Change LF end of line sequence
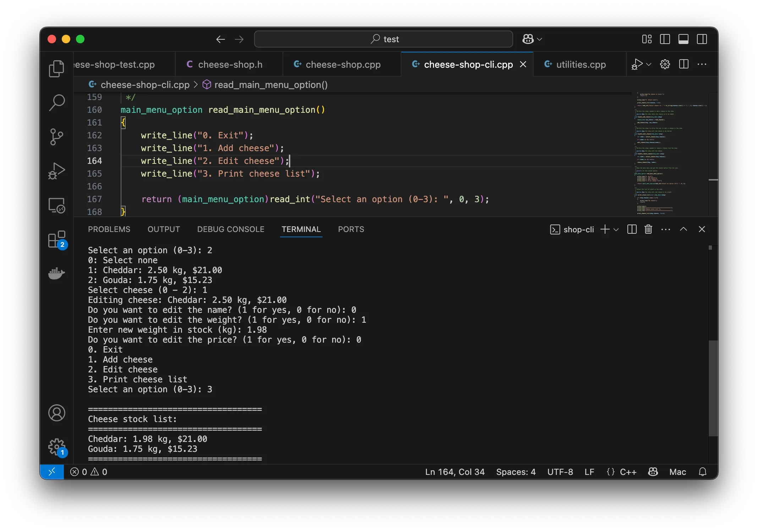The height and width of the screenshot is (532, 758). tap(589, 472)
